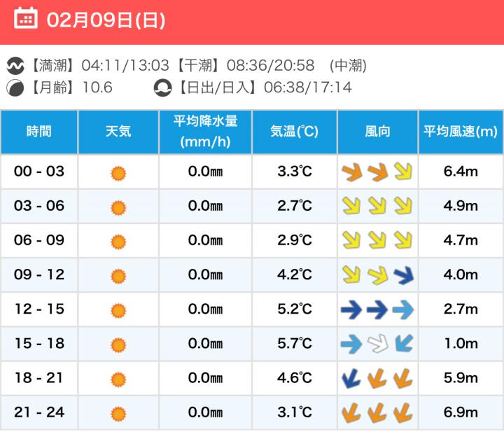Image resolution: width=504 pixels, height=432 pixels.
Task: Click sunny icon in 12 - 15 row
Action: tap(118, 311)
